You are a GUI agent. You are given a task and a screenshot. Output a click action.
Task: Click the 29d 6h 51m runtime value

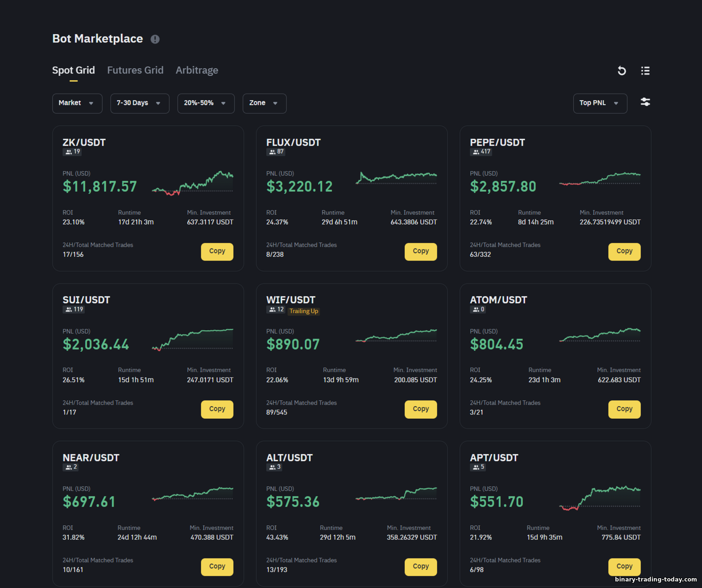(339, 222)
